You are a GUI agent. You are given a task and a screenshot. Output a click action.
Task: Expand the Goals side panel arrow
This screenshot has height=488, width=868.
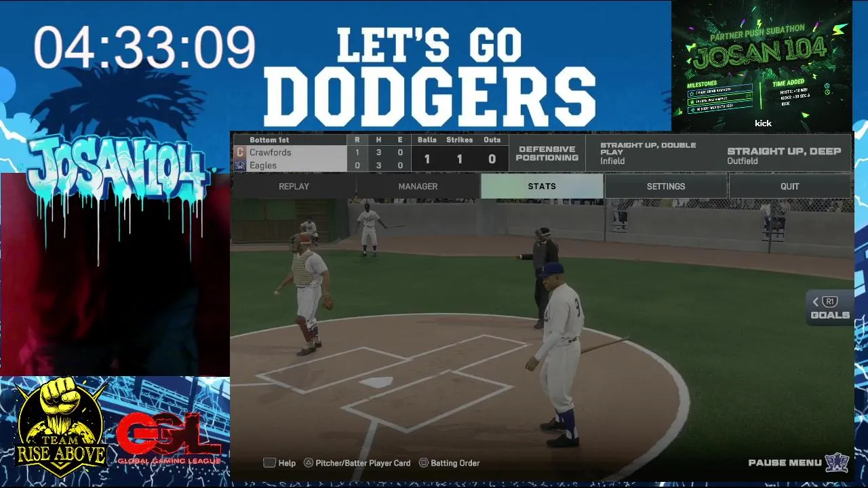(x=815, y=302)
